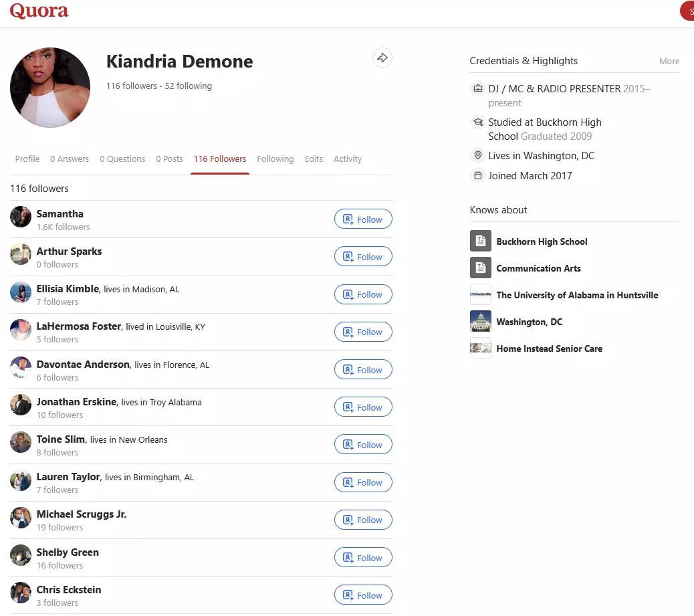This screenshot has width=694, height=616.
Task: Select the 116 Followers tab
Action: pos(220,159)
